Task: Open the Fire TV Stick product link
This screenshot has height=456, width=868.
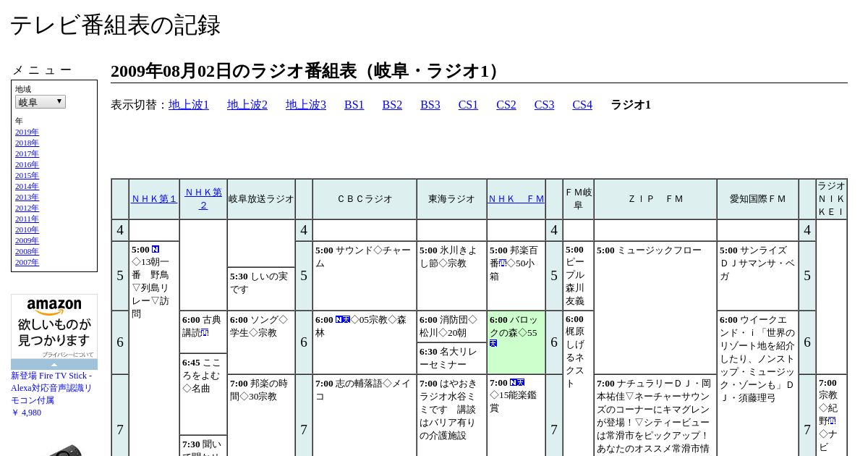Action: 51,388
